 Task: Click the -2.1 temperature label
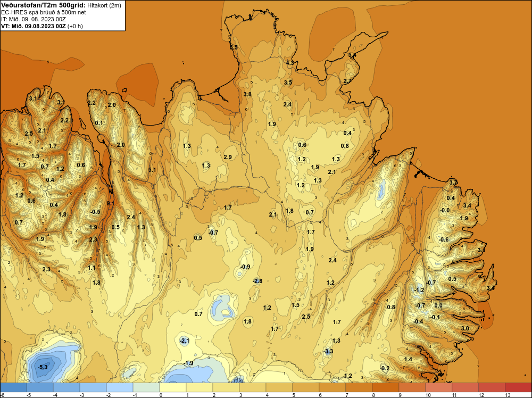coord(184,341)
